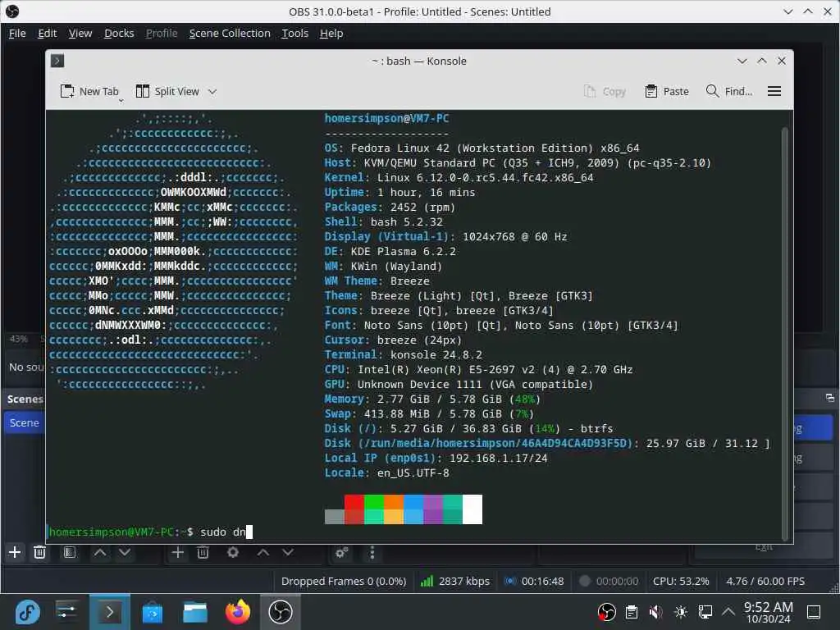Add a new source in OBS

point(178,552)
